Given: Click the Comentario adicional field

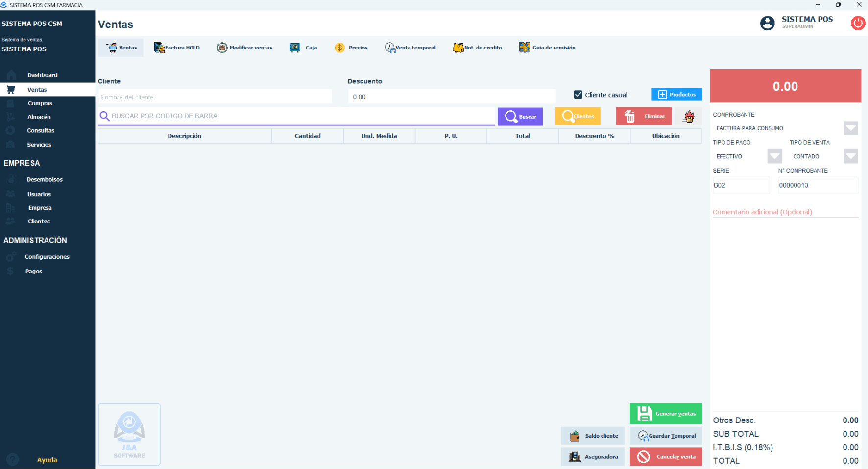Looking at the screenshot, I should click(x=785, y=212).
